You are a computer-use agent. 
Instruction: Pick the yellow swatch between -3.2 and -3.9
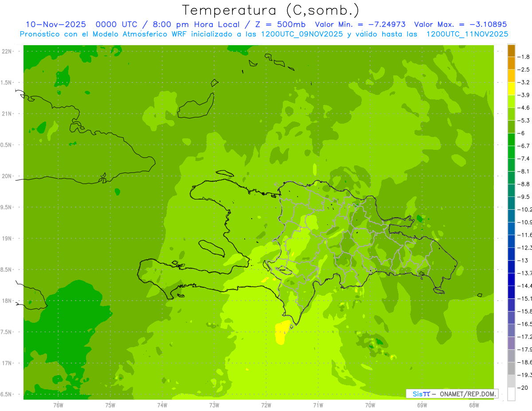pyautogui.click(x=511, y=89)
